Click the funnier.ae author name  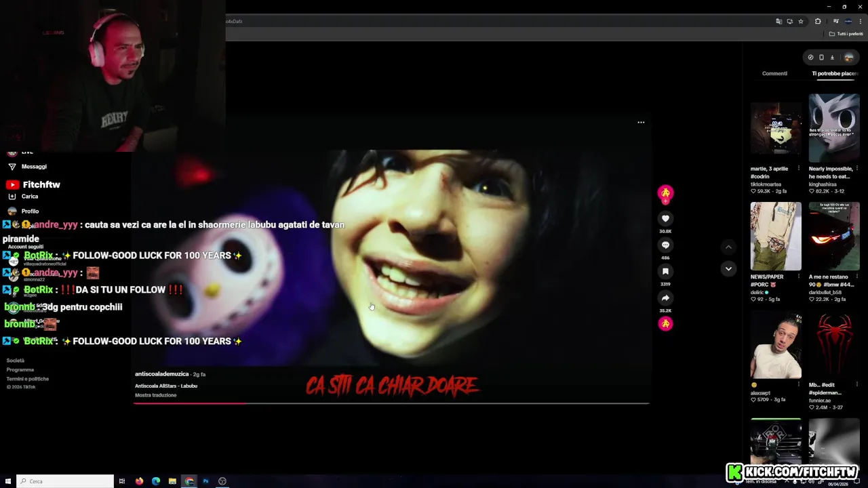point(820,401)
